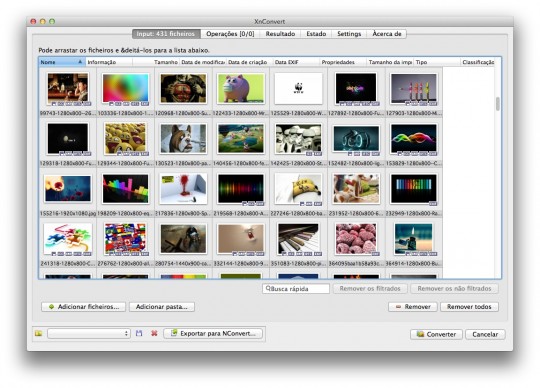540x388 pixels.
Task: Select the raspberries thumbnail 364095baa1b58a93c
Action: 356,239
